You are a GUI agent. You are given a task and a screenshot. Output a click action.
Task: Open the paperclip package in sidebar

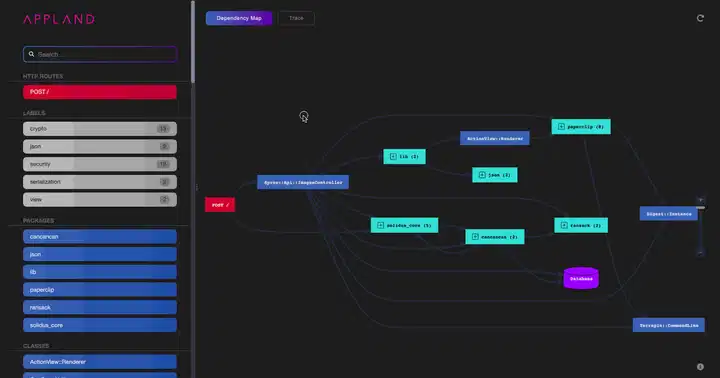[100, 290]
